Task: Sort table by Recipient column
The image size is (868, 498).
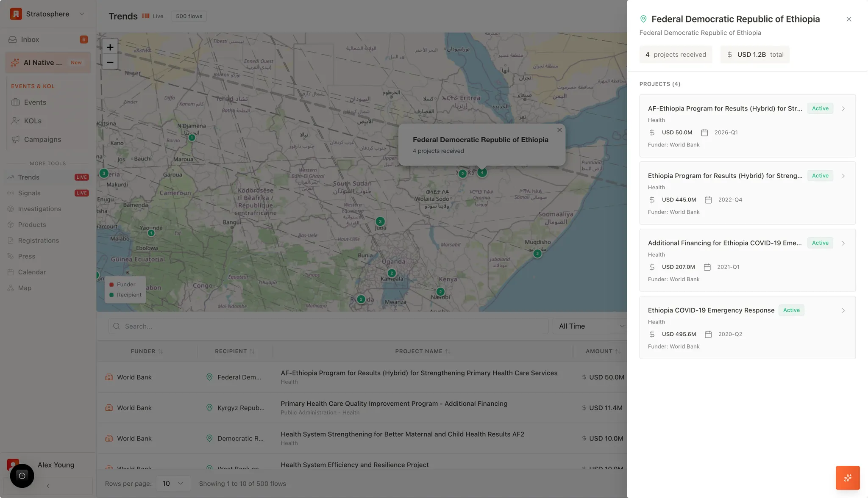Action: pos(234,351)
